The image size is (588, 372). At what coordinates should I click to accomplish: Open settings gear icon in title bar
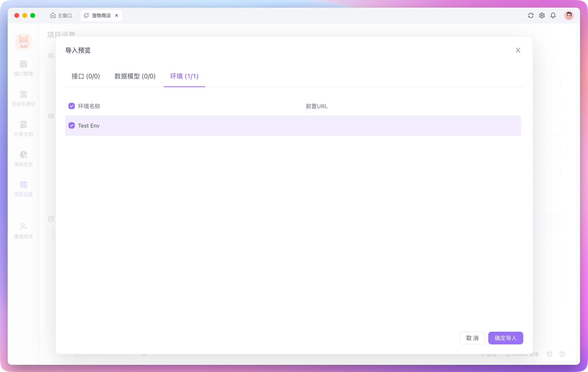[542, 16]
